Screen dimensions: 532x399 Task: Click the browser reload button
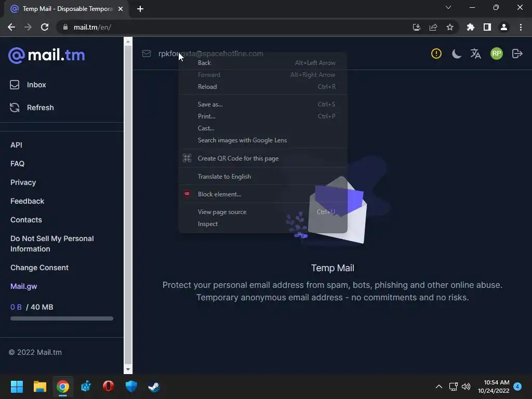(45, 27)
